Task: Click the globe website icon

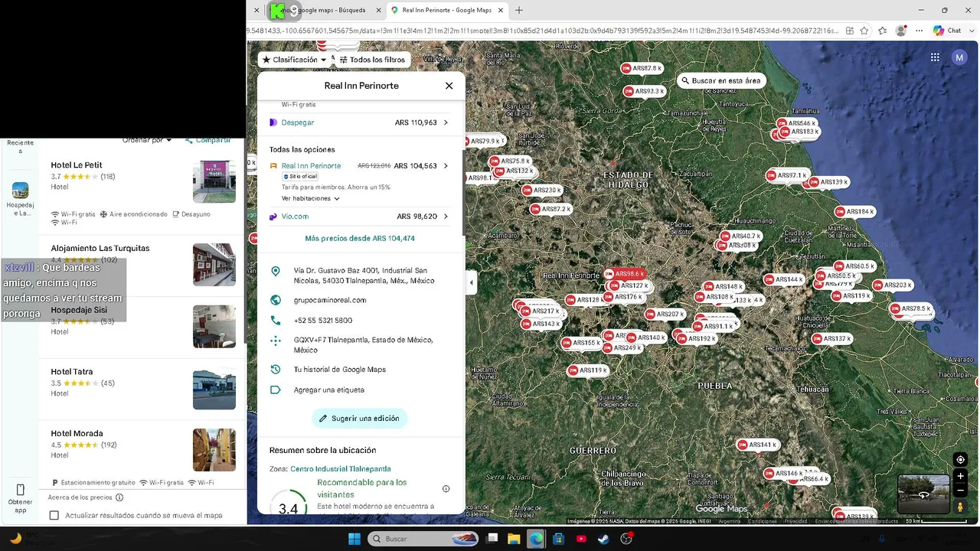Action: click(x=276, y=300)
